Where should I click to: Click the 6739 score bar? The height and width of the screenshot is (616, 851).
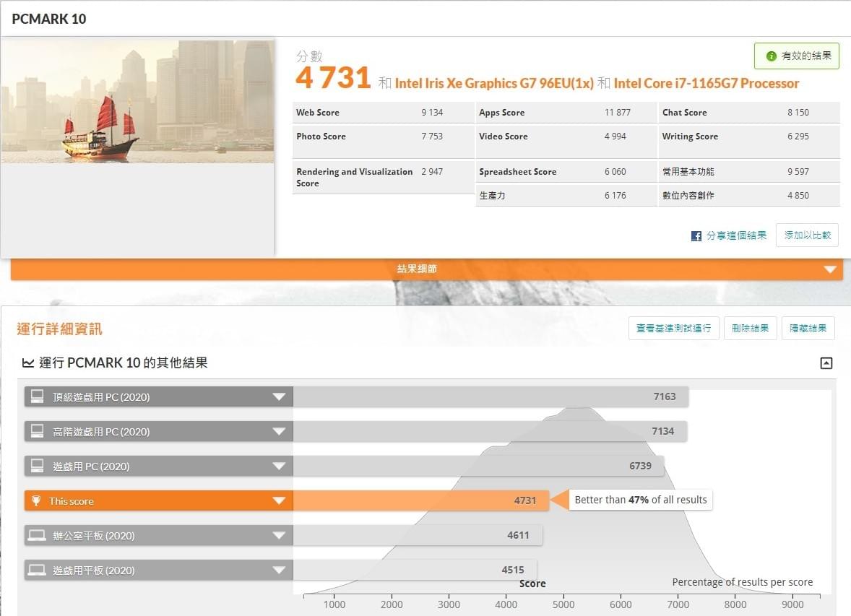pyautogui.click(x=479, y=467)
